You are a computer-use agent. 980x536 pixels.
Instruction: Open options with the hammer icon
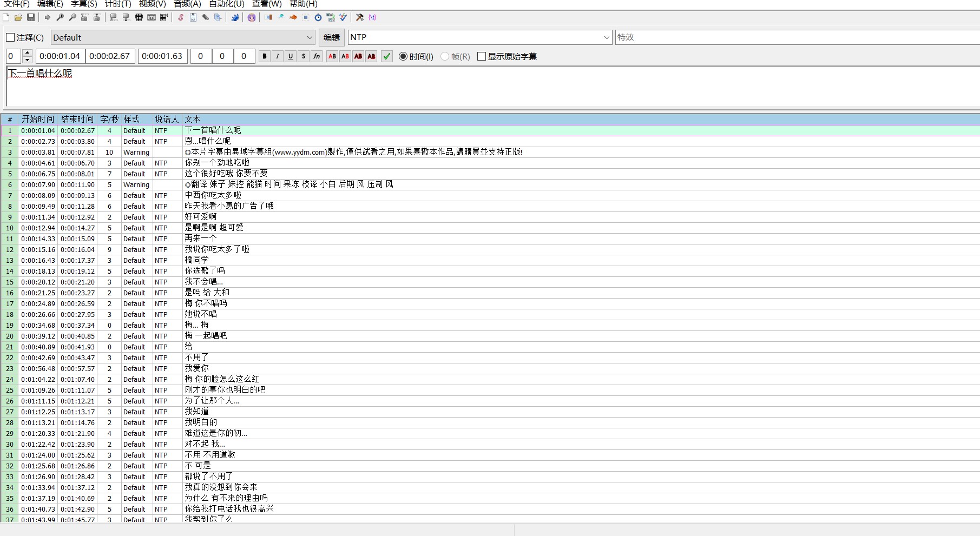click(x=360, y=17)
